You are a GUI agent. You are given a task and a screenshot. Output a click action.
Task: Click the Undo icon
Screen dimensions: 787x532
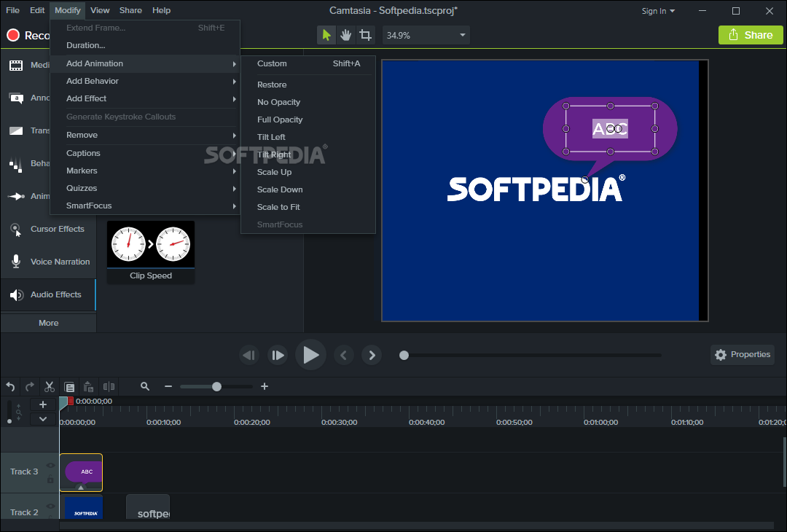click(x=10, y=386)
